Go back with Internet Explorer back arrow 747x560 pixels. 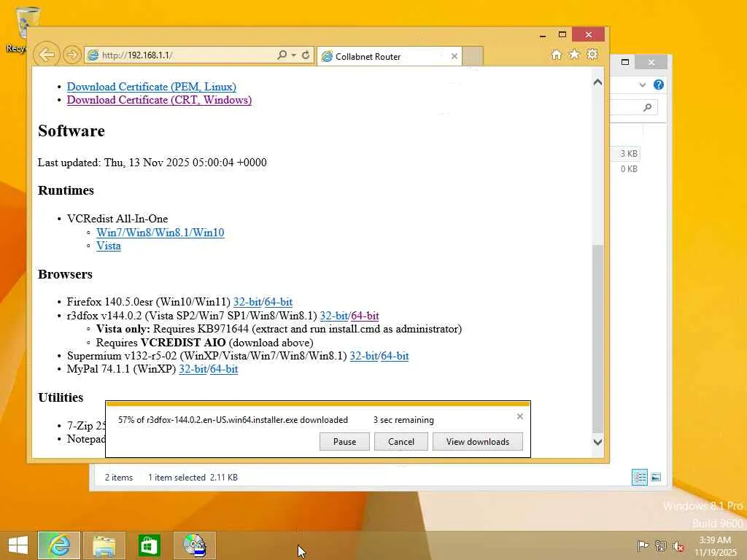click(47, 55)
